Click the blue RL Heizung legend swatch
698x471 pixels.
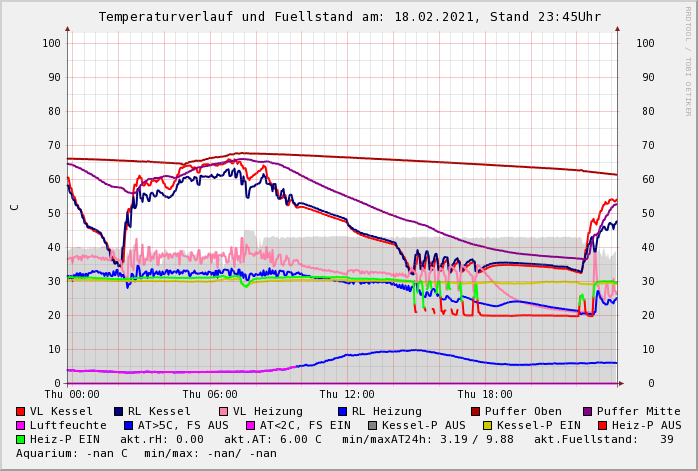[x=343, y=411]
